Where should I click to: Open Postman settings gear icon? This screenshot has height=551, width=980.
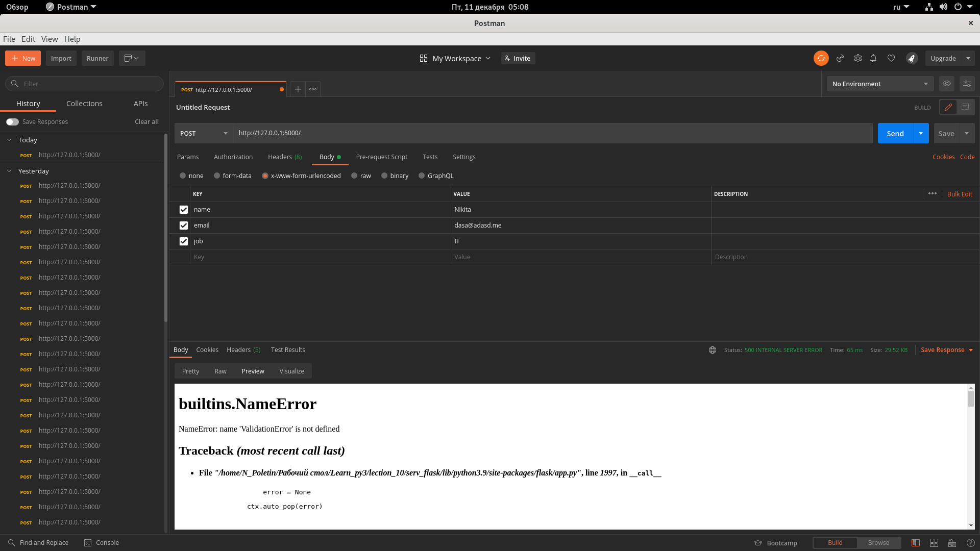(x=858, y=58)
